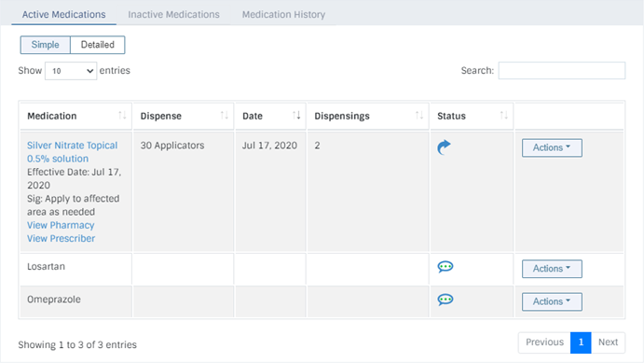This screenshot has height=363, width=644.
Task: Switch to Simple view toggle
Action: point(45,45)
